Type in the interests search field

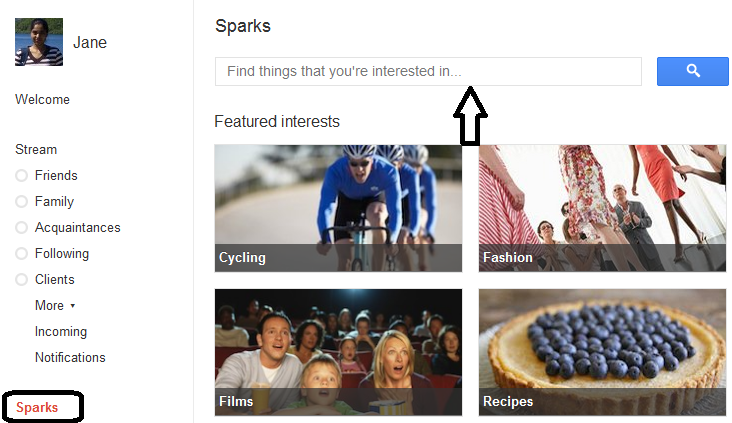(427, 71)
